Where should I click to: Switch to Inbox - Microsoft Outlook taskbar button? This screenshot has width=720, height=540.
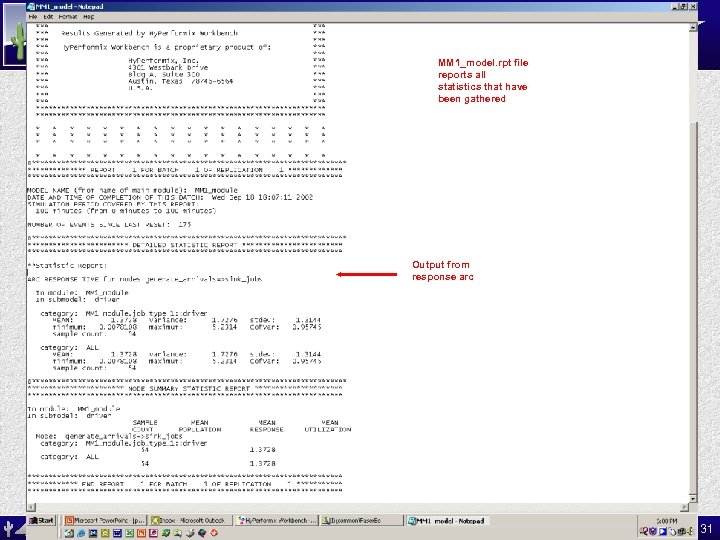point(191,520)
